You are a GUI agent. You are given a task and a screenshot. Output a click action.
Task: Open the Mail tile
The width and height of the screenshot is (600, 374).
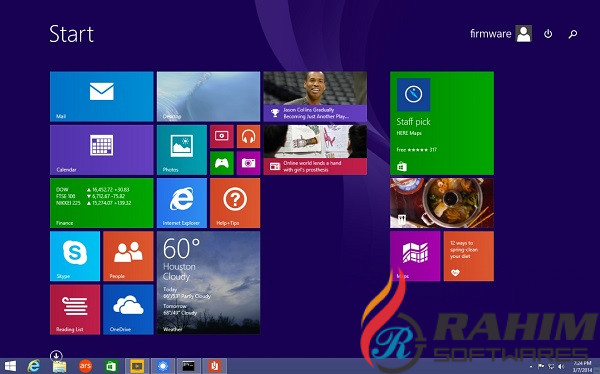pos(101,96)
